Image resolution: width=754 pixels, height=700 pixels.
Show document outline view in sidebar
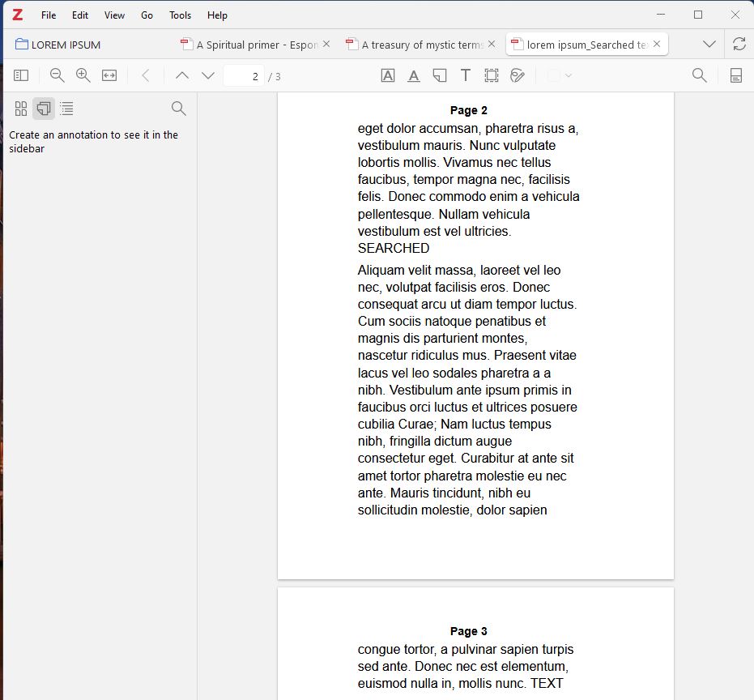tap(67, 109)
